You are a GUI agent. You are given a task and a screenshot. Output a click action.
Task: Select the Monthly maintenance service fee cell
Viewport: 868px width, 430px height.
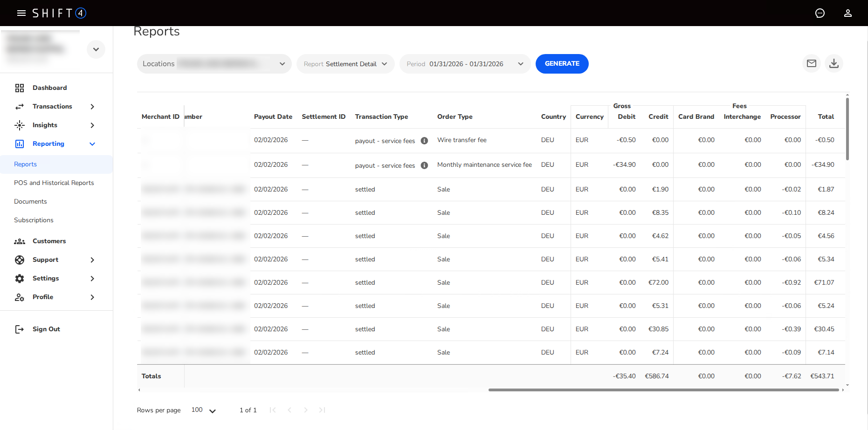coord(484,164)
